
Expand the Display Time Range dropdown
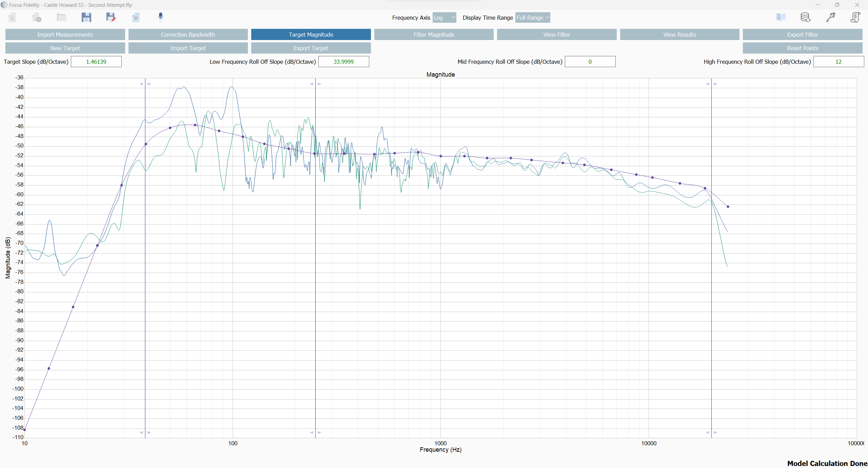pyautogui.click(x=533, y=18)
